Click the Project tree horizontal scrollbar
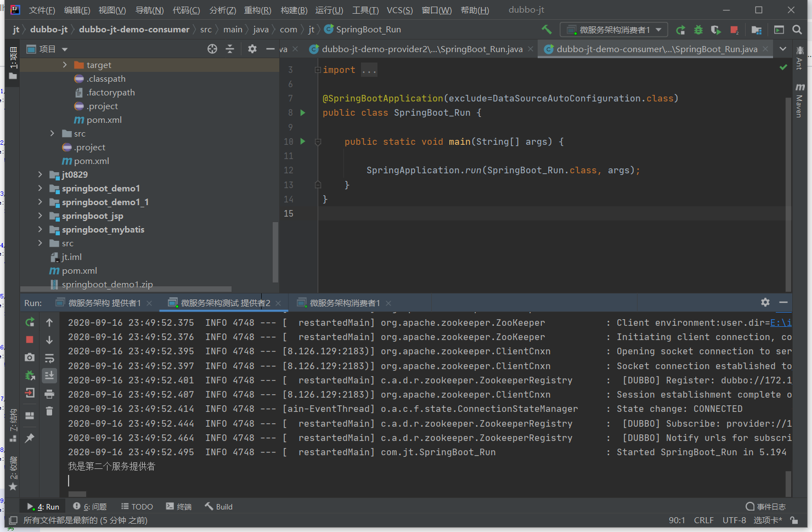The height and width of the screenshot is (532, 812). [126, 289]
